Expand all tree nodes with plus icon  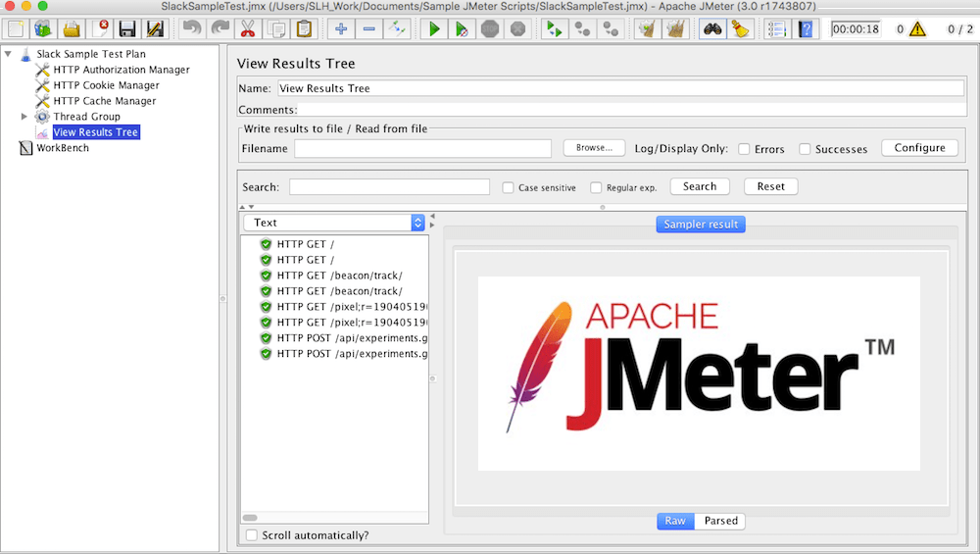point(341,28)
